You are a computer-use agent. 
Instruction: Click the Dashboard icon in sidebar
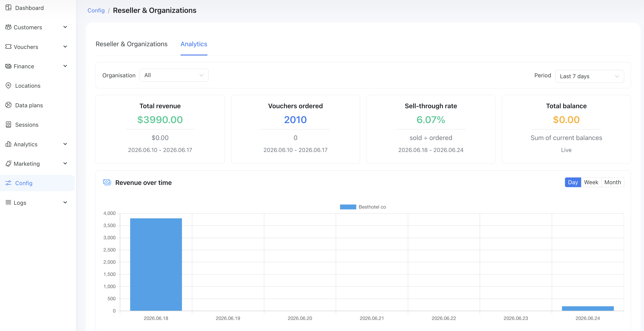pyautogui.click(x=9, y=7)
